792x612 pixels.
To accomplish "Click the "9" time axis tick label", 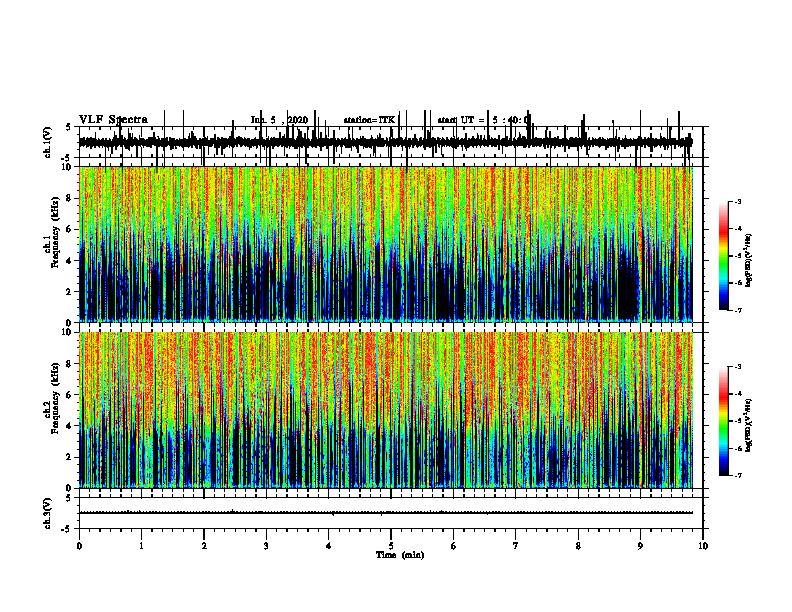I will coord(640,546).
